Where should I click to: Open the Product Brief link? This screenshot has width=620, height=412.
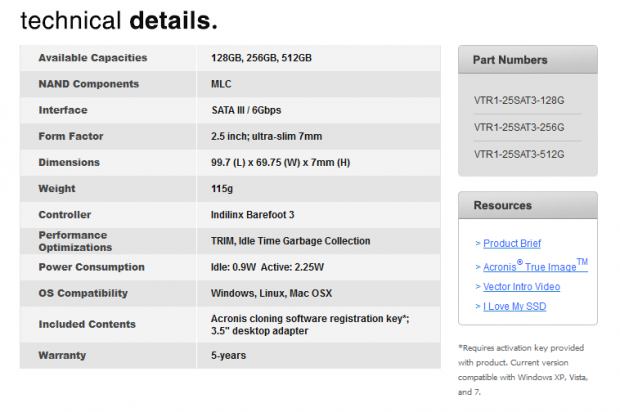pos(512,243)
